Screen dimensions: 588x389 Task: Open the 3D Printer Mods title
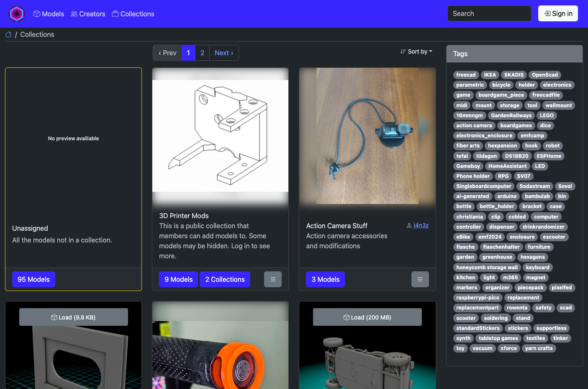point(184,216)
